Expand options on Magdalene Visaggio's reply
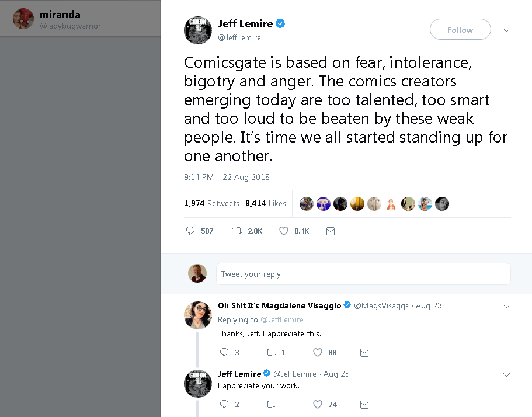Viewport: 532px width, 417px height. point(506,307)
